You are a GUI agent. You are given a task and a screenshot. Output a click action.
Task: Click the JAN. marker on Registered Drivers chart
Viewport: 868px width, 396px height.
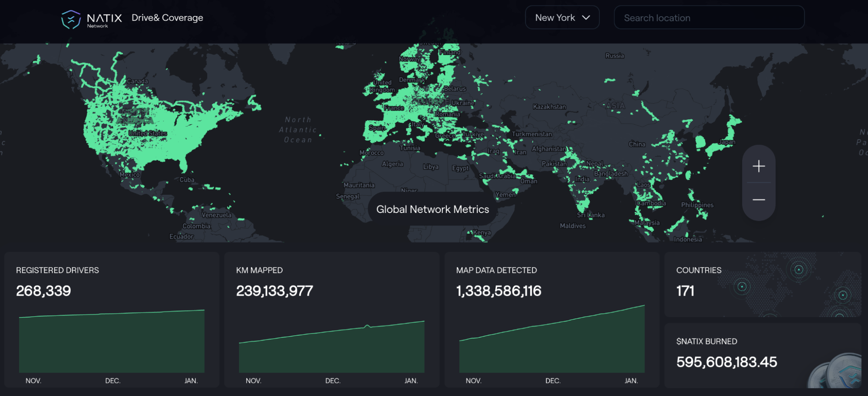click(190, 380)
